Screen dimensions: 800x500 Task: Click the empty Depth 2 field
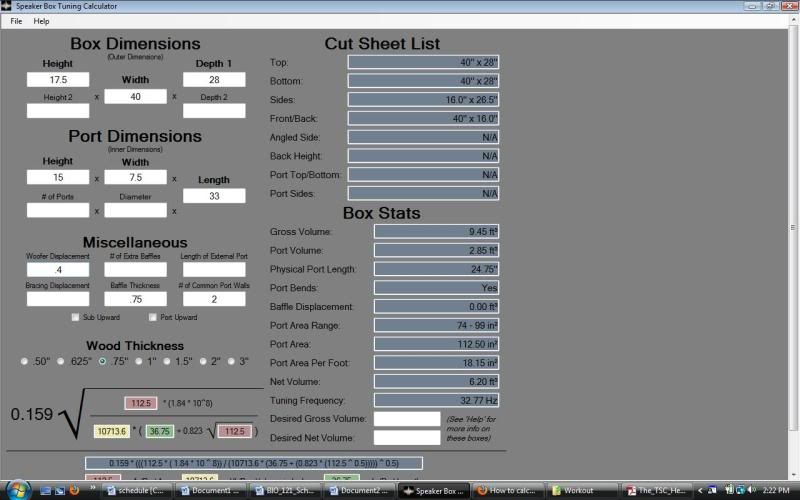[214, 111]
